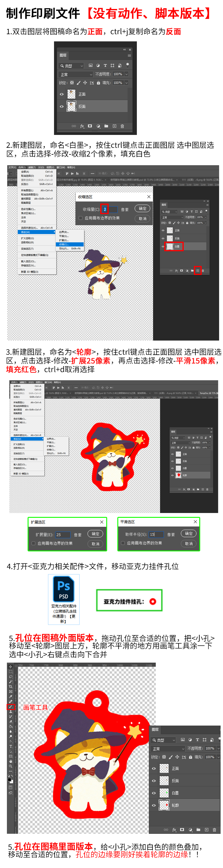Select the Lasso tool in step 5 toolbar
The height and width of the screenshot is (868, 223).
[11, 677]
